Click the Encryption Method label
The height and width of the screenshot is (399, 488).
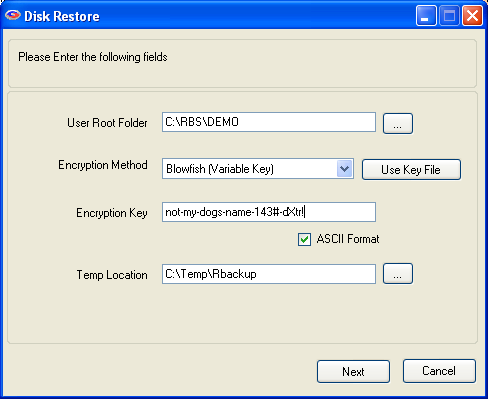[103, 165]
